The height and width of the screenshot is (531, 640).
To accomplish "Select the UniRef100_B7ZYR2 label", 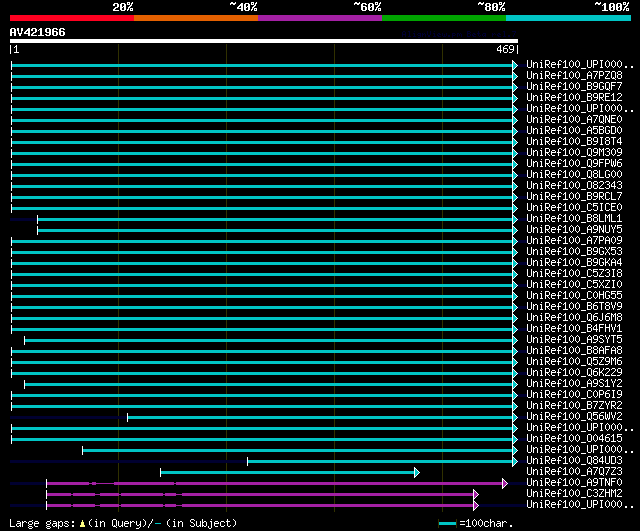I will click(574, 406).
